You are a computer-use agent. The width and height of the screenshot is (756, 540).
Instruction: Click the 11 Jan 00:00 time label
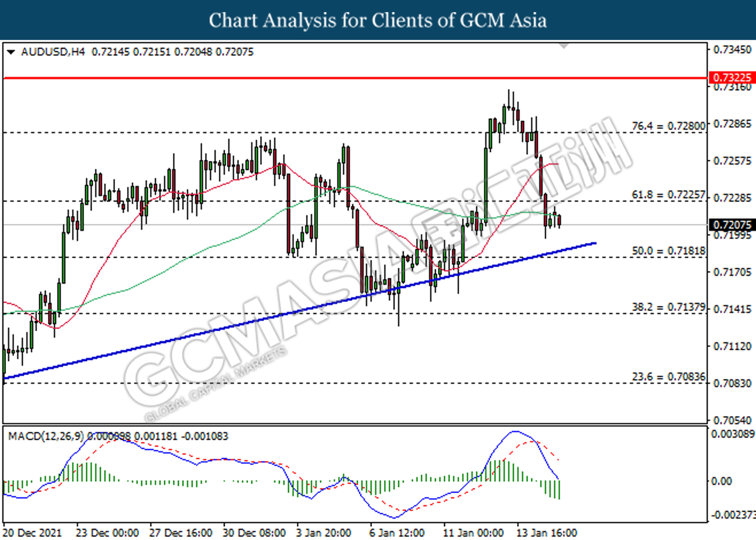coord(473,533)
